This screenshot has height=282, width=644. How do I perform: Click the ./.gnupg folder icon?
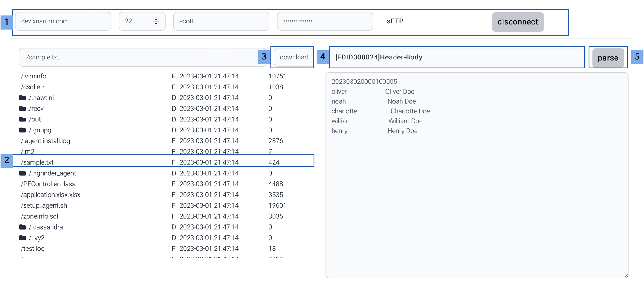coord(22,130)
